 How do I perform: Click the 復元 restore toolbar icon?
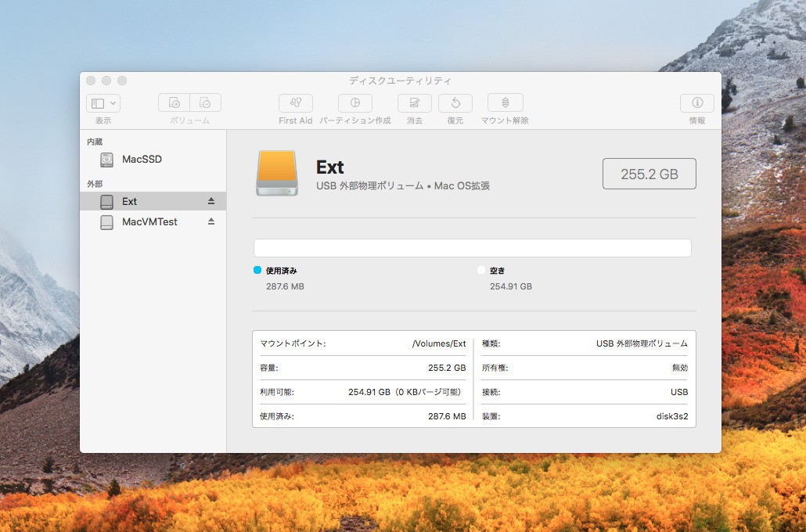tap(455, 103)
